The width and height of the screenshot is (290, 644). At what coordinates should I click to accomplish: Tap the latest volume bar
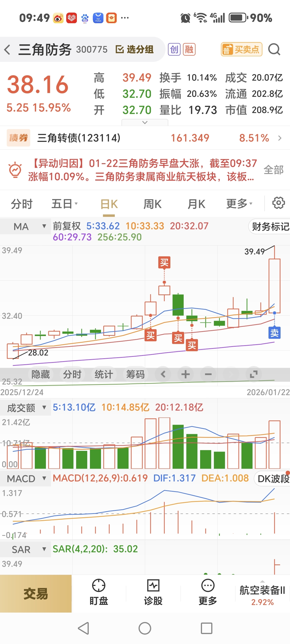[x=275, y=445]
